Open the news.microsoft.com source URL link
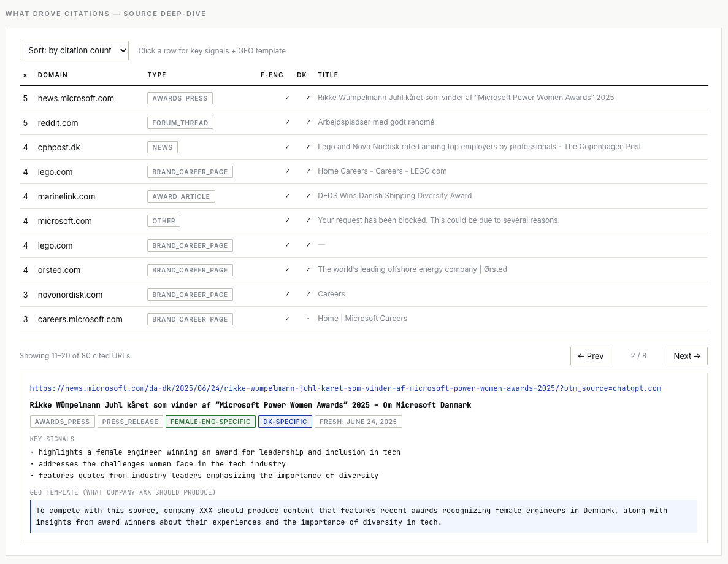728x564 pixels. tap(345, 388)
